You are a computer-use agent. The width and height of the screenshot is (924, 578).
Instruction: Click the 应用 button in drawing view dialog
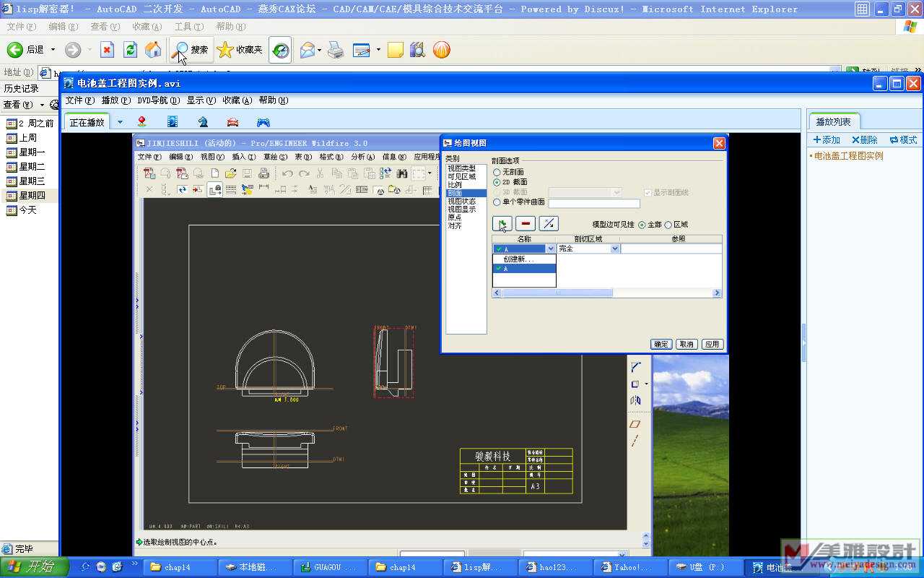(712, 344)
